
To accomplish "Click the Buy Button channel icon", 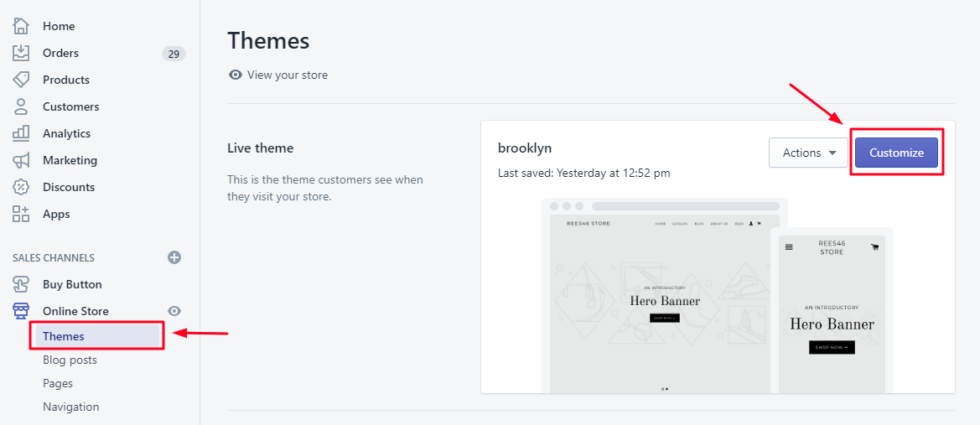I will (x=21, y=284).
